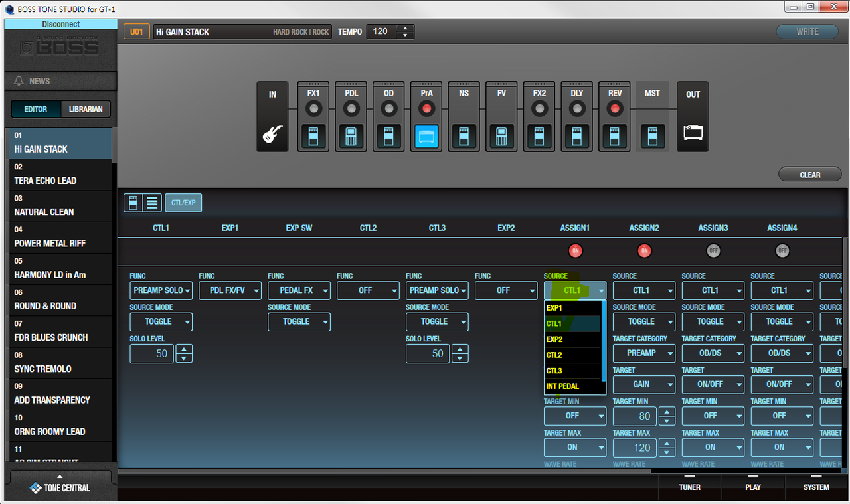Turn off ASSIGN1 switch
This screenshot has width=850, height=504.
point(575,251)
